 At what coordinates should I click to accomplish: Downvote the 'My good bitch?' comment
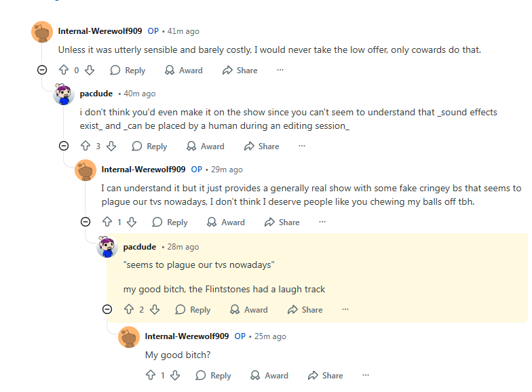click(x=175, y=376)
